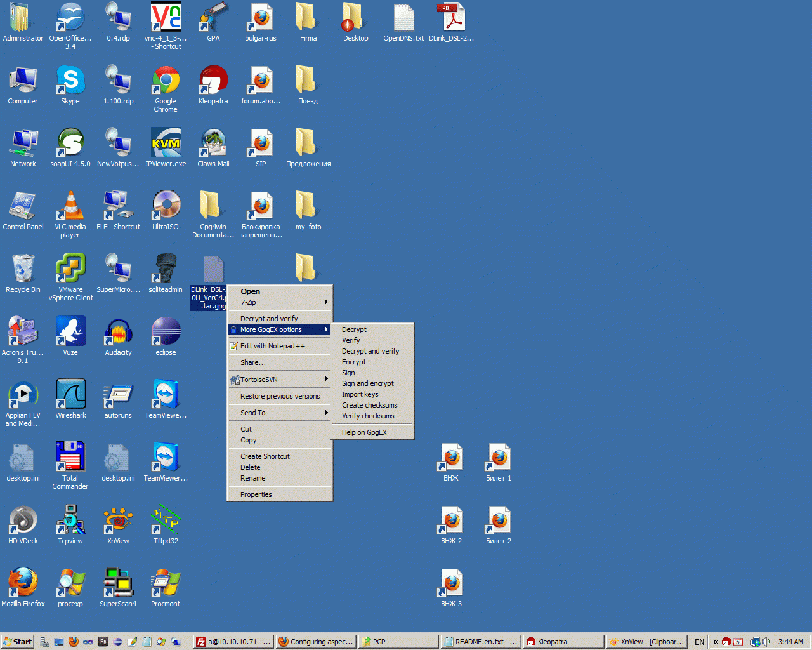Open the PGP taskbar button
812x650 pixels.
coord(398,642)
